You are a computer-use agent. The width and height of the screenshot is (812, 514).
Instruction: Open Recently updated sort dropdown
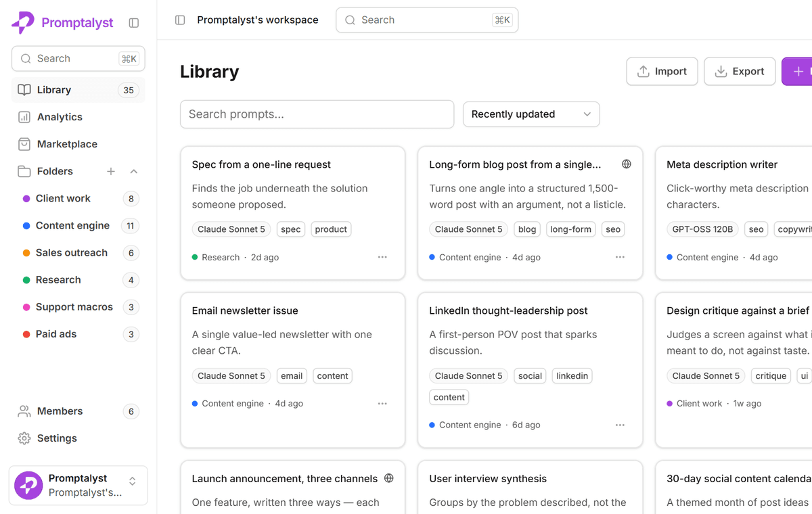(531, 114)
